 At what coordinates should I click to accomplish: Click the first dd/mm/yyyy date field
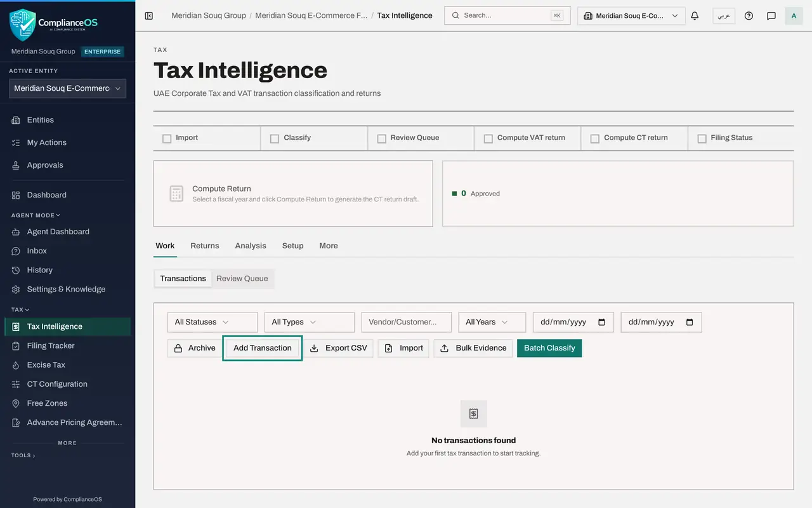pyautogui.click(x=573, y=322)
